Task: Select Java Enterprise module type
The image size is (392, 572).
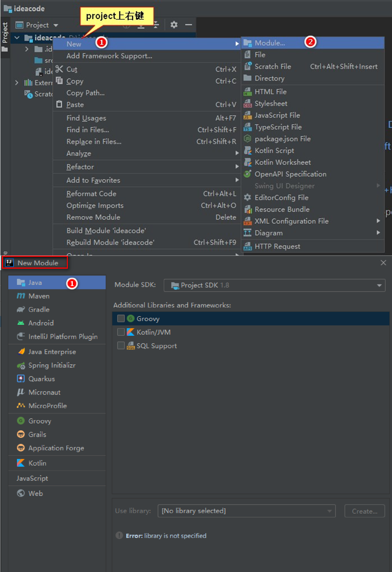Action: click(x=57, y=352)
